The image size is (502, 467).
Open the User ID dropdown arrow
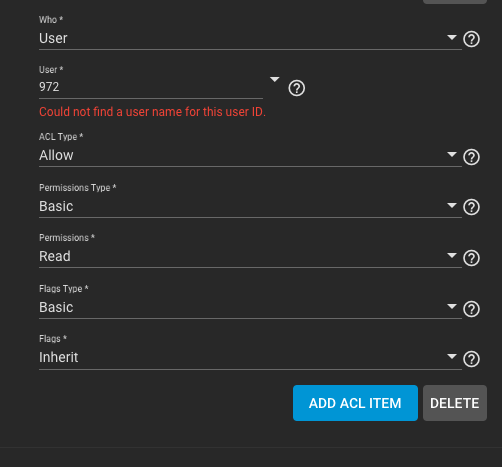click(274, 79)
